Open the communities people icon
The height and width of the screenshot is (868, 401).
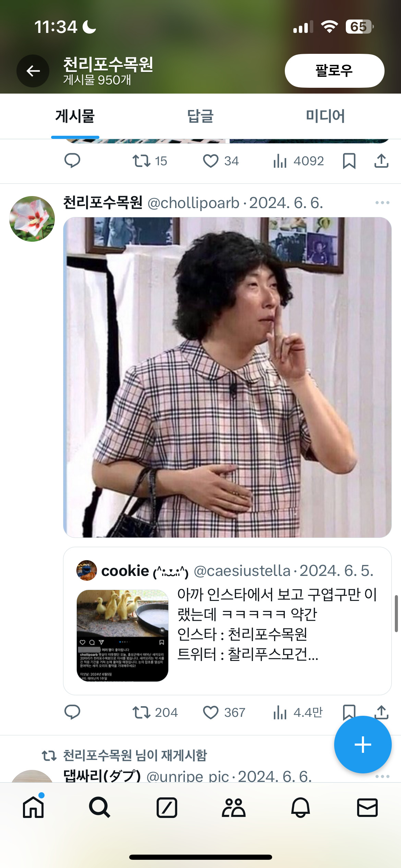(x=233, y=808)
